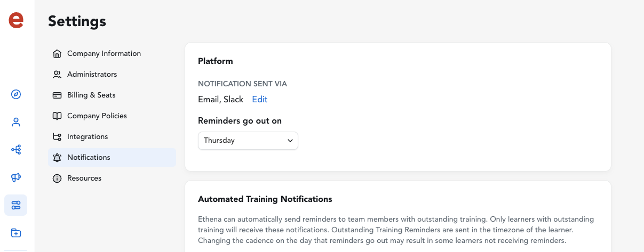This screenshot has height=252, width=644.
Task: Click the bell icon beside Notifications
Action: point(57,158)
